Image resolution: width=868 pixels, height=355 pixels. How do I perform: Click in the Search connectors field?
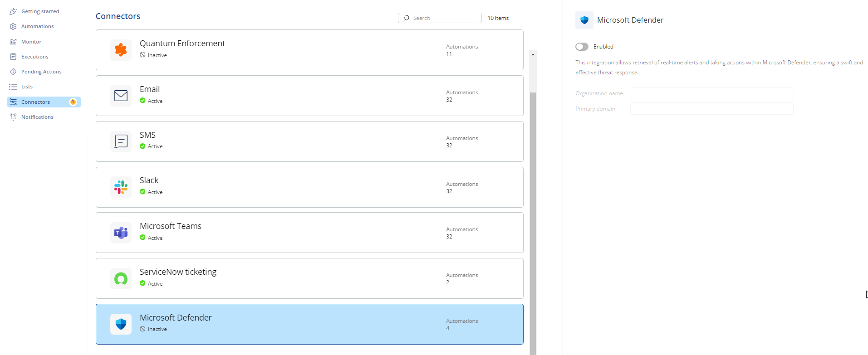point(440,18)
